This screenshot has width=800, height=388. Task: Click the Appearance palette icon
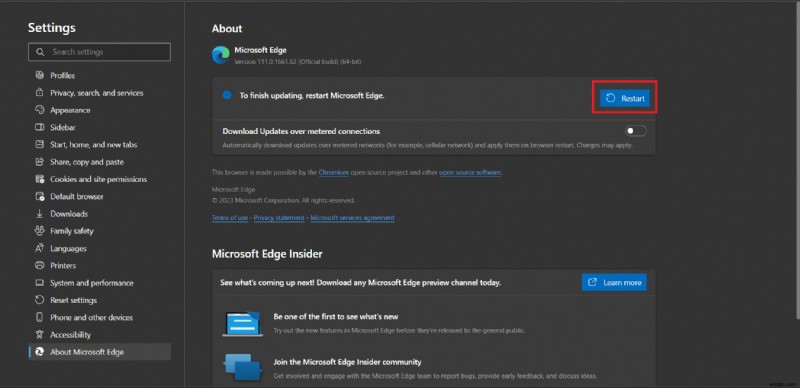coord(40,110)
